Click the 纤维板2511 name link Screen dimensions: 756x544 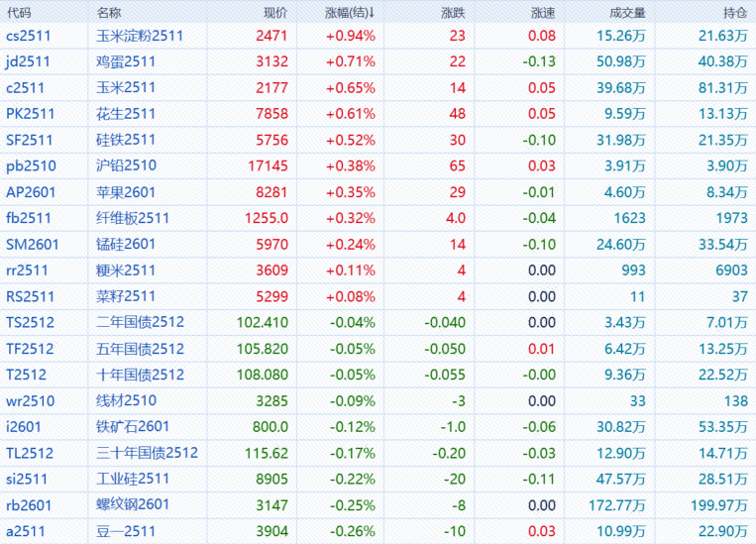coord(133,217)
